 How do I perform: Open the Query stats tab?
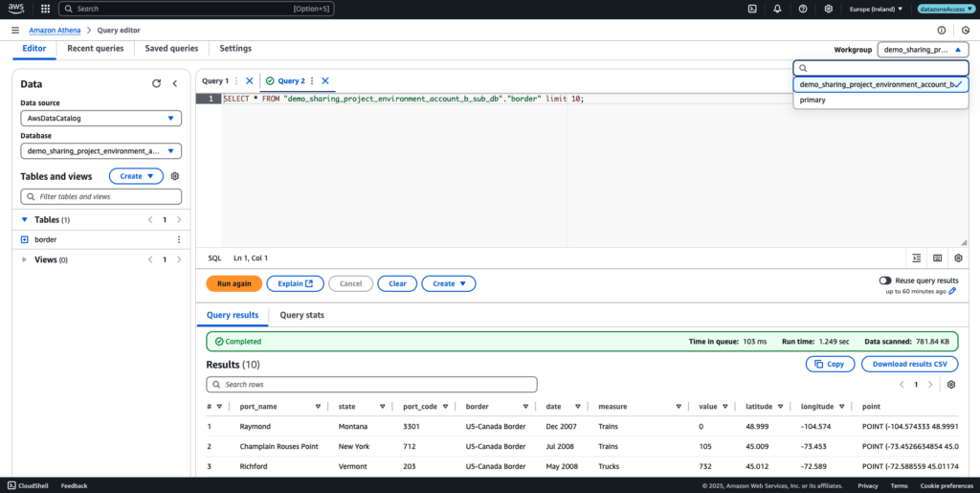301,315
